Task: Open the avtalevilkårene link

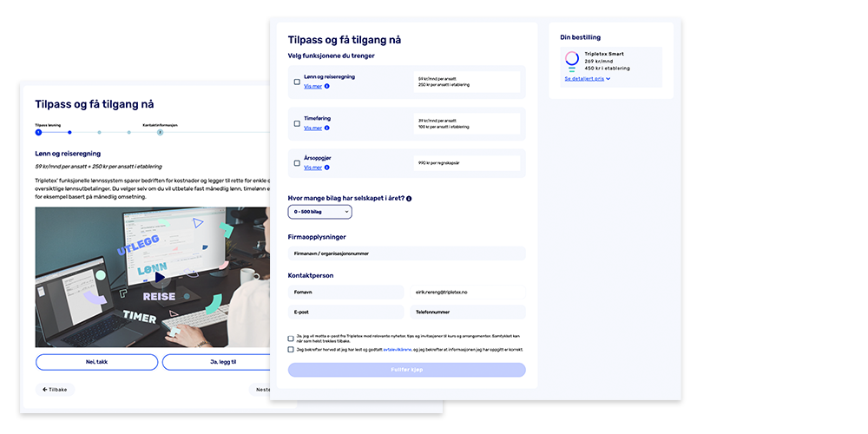Action: coord(397,350)
